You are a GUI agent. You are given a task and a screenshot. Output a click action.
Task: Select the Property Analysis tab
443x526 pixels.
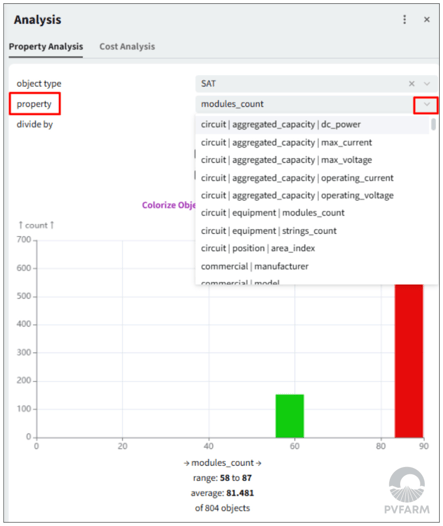point(46,47)
